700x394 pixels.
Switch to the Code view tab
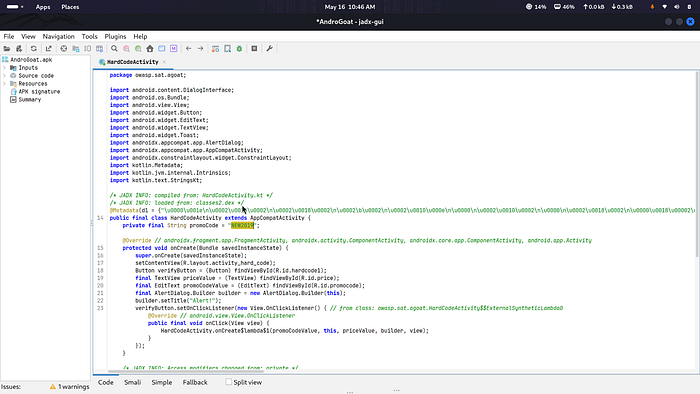coord(106,382)
